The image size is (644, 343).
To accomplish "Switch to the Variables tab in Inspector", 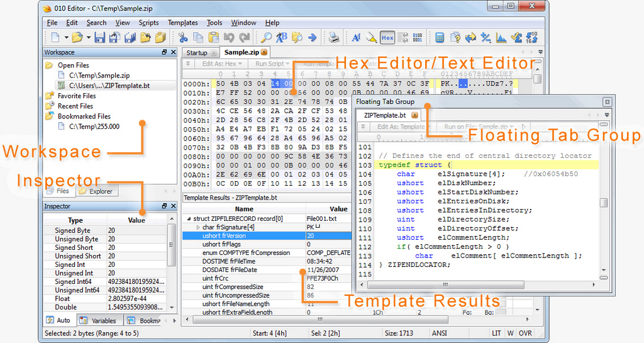I will (x=99, y=320).
